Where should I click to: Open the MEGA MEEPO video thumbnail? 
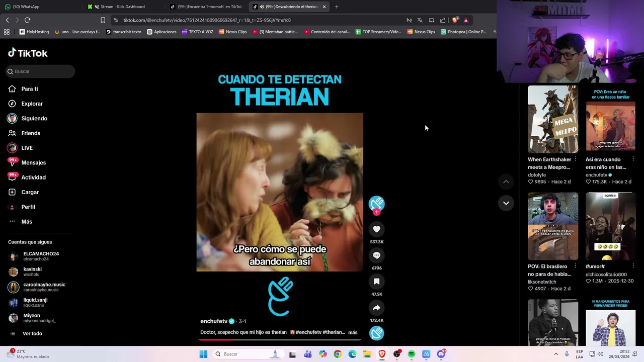553,119
